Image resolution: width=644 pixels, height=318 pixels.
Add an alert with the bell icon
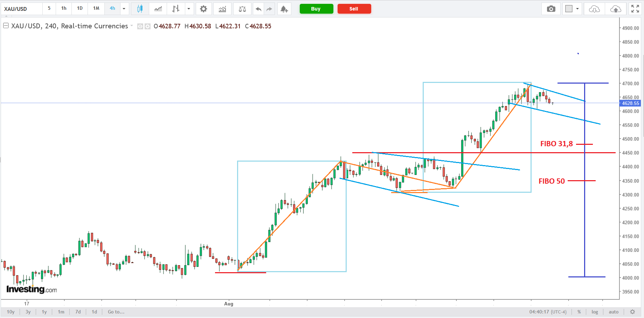pyautogui.click(x=284, y=9)
